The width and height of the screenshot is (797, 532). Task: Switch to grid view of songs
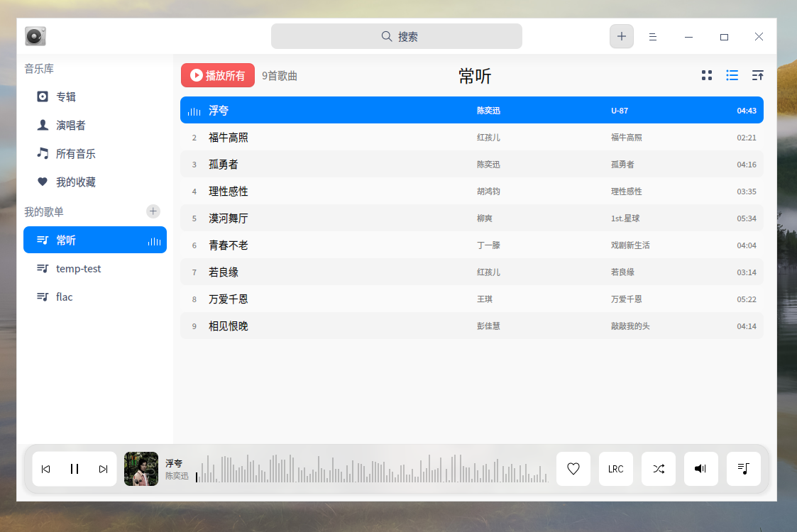pyautogui.click(x=706, y=75)
